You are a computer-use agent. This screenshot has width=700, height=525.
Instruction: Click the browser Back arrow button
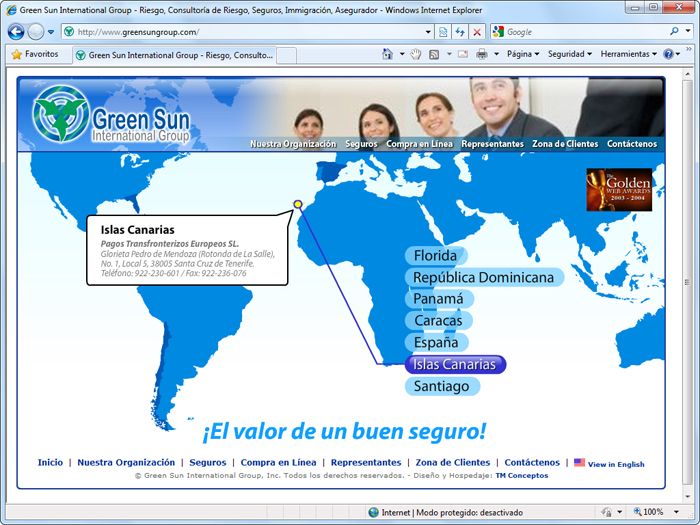[16, 32]
